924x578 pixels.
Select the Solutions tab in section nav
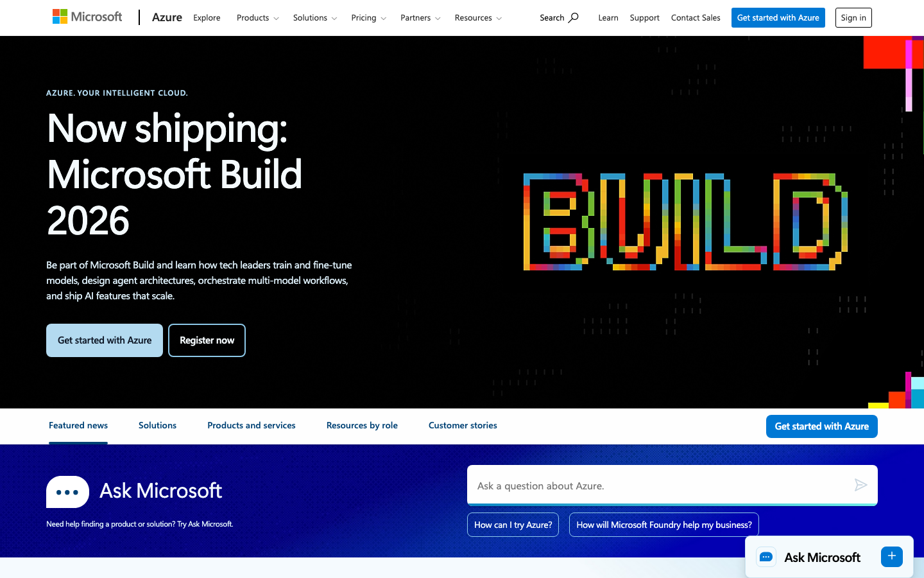(x=157, y=425)
